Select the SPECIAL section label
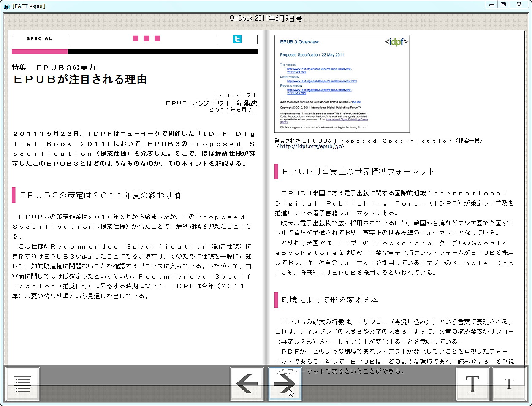The width and height of the screenshot is (532, 406). click(x=39, y=38)
